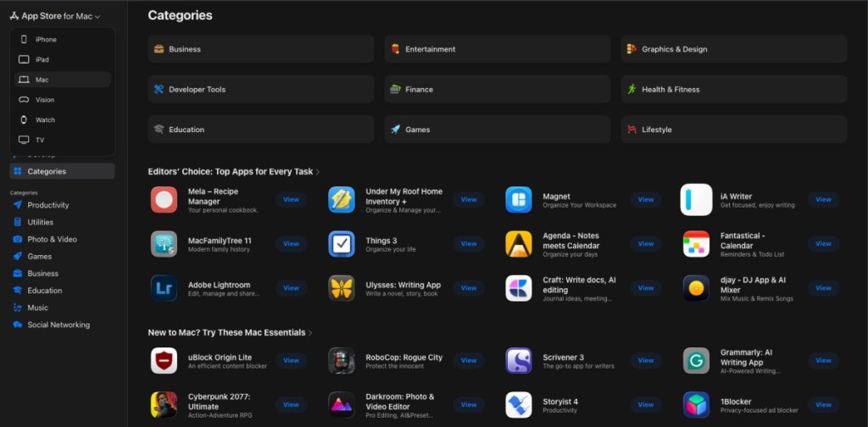Open the Mela Recipe Manager app icon
868x427 pixels.
164,200
